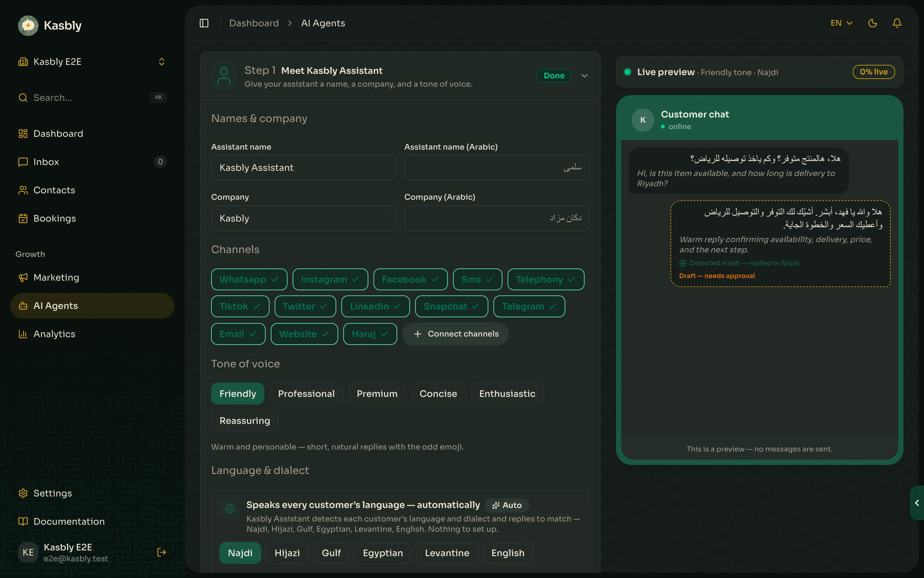
Task: Switch to dark mode moon icon
Action: click(872, 23)
